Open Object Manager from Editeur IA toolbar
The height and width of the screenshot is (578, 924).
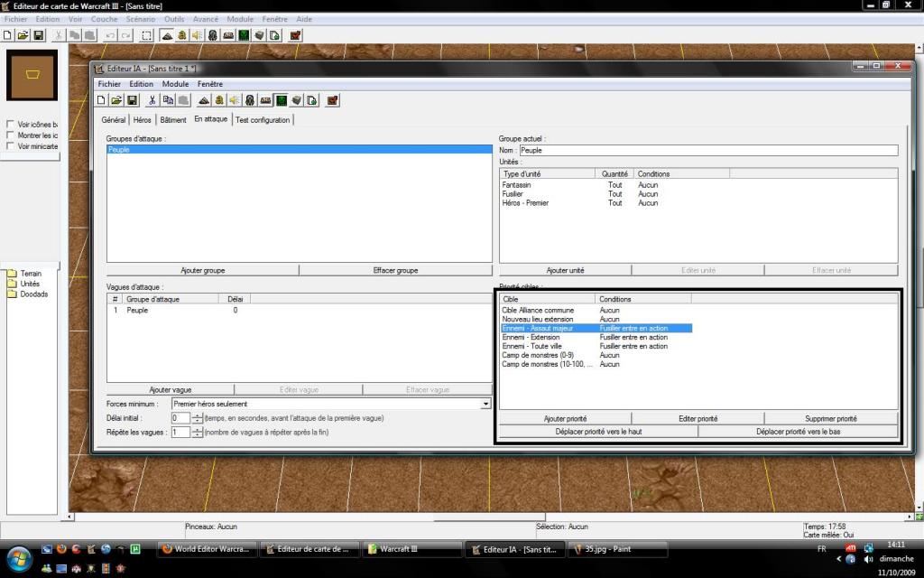296,100
